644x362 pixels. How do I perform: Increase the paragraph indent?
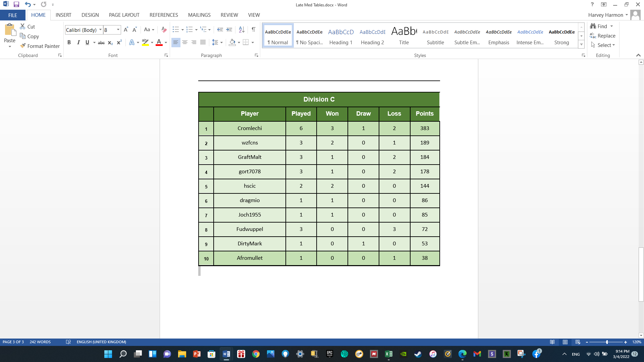point(229,30)
